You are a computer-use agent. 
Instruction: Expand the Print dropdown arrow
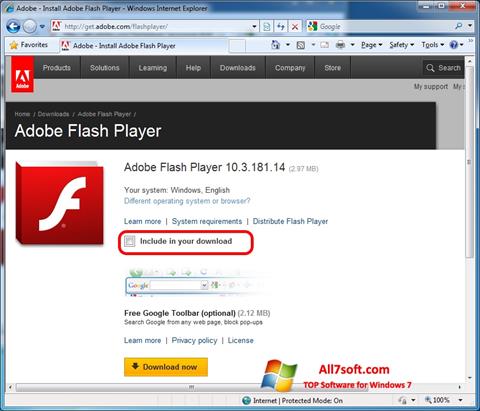(352, 45)
